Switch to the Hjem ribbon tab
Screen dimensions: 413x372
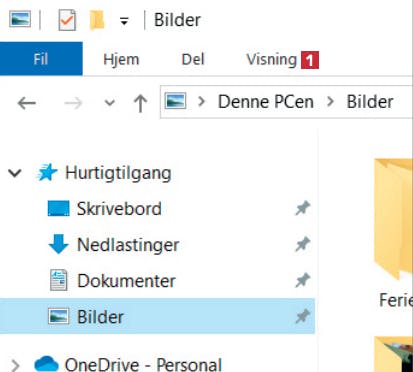click(121, 59)
